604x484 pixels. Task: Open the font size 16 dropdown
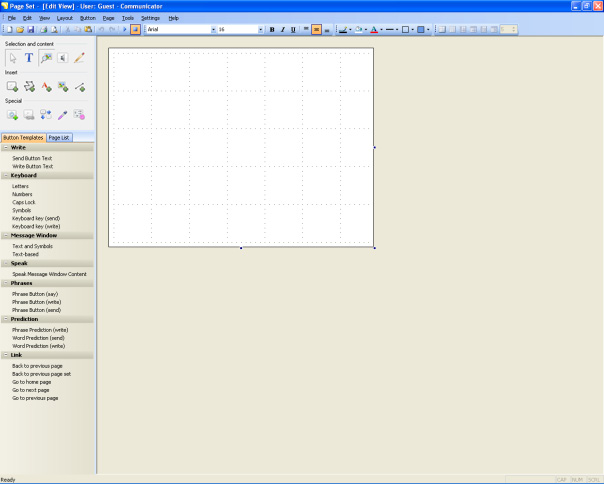(x=261, y=29)
